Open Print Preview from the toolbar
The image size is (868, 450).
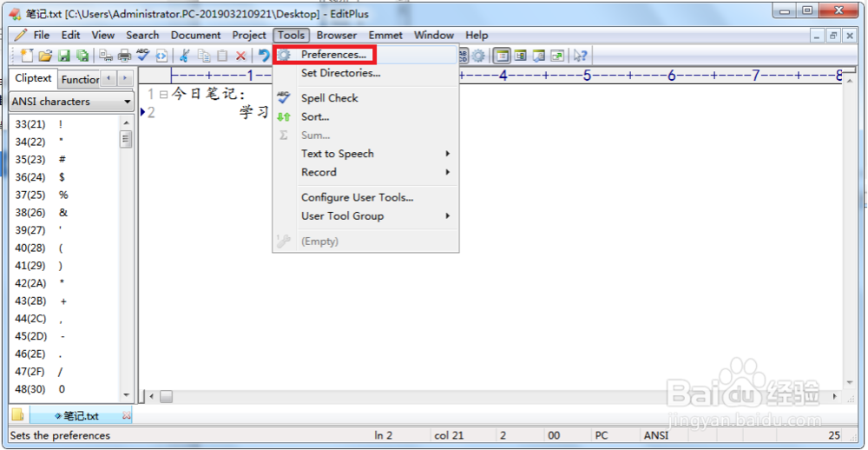coord(106,56)
